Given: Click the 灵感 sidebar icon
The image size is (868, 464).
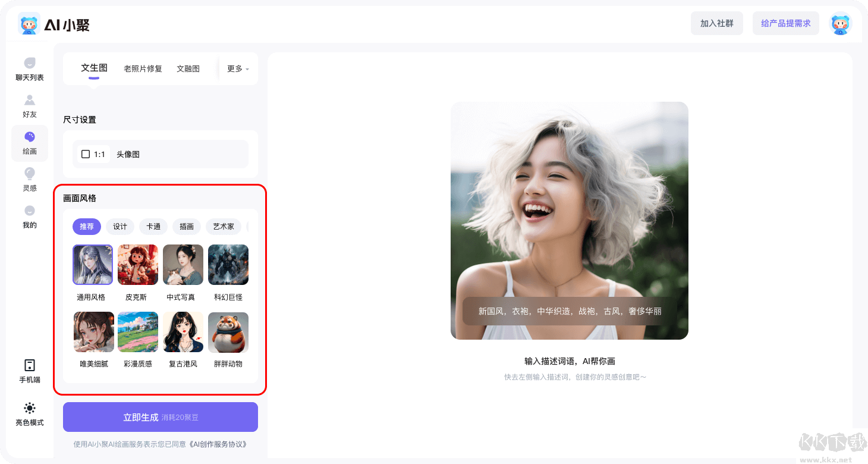Looking at the screenshot, I should pyautogui.click(x=29, y=180).
